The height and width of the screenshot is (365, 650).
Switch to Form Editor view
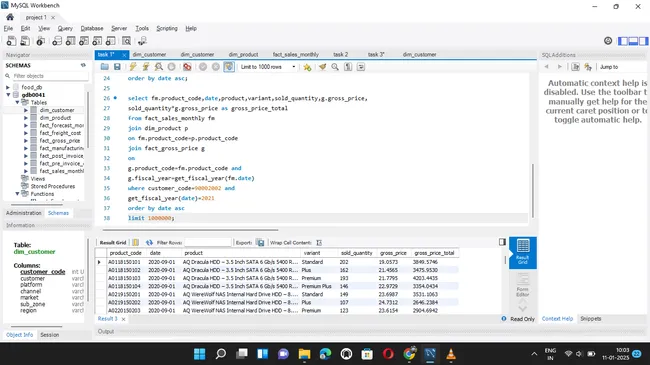click(523, 285)
